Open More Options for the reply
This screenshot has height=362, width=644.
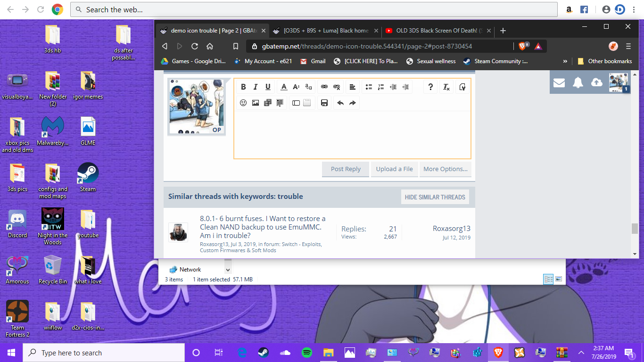coord(446,169)
